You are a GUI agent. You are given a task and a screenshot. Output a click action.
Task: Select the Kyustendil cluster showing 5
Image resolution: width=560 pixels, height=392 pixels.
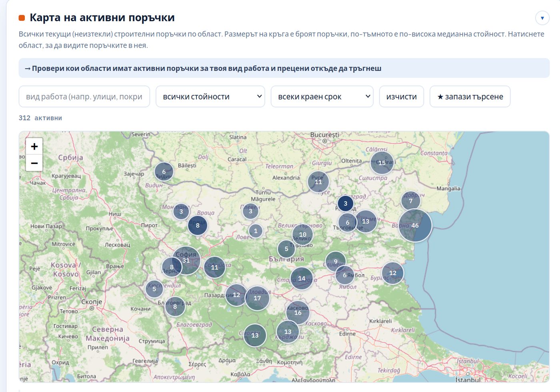tap(154, 289)
